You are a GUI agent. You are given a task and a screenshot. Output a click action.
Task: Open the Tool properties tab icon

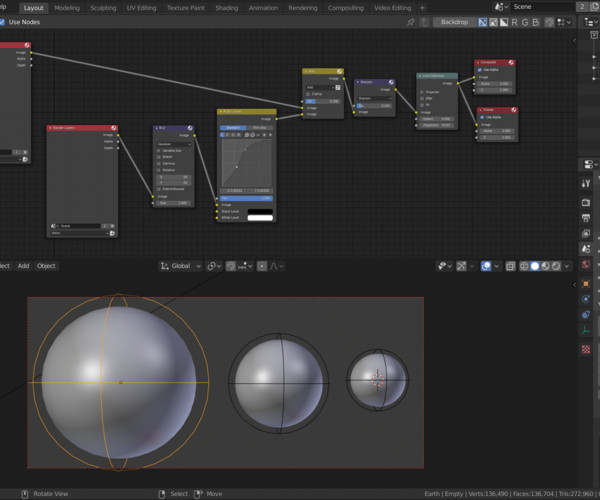tap(586, 184)
